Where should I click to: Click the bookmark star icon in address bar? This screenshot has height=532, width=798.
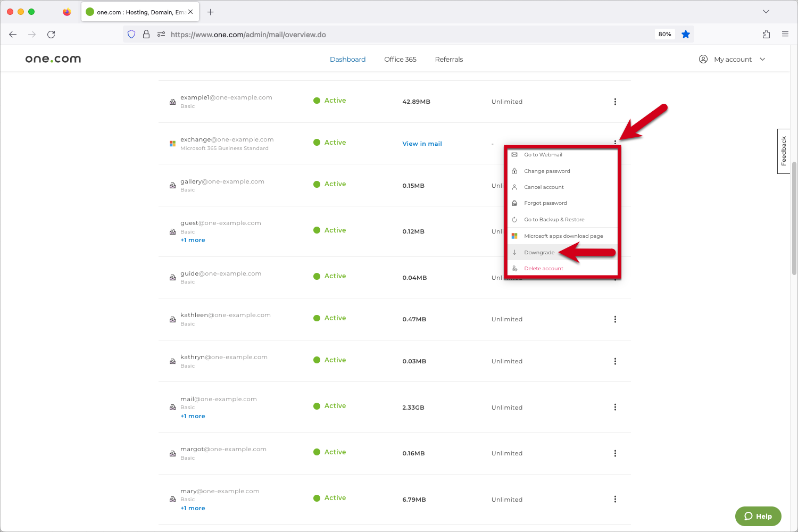pyautogui.click(x=686, y=34)
